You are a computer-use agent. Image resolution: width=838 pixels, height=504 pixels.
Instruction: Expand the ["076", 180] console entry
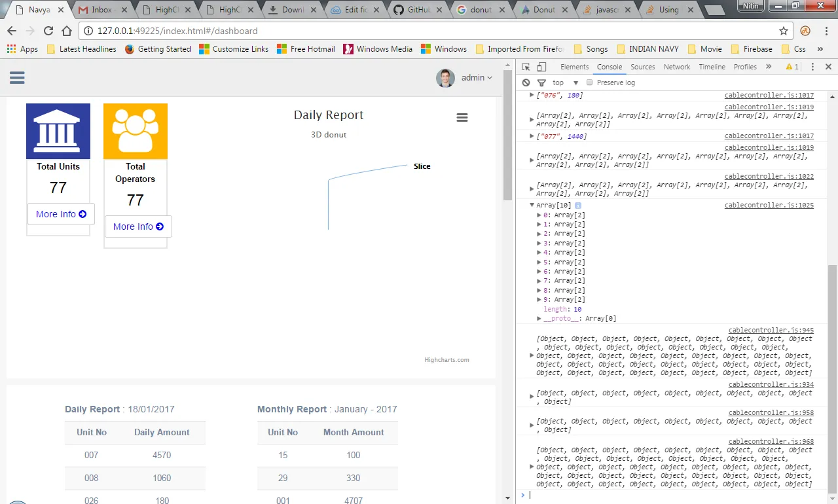[x=532, y=96]
